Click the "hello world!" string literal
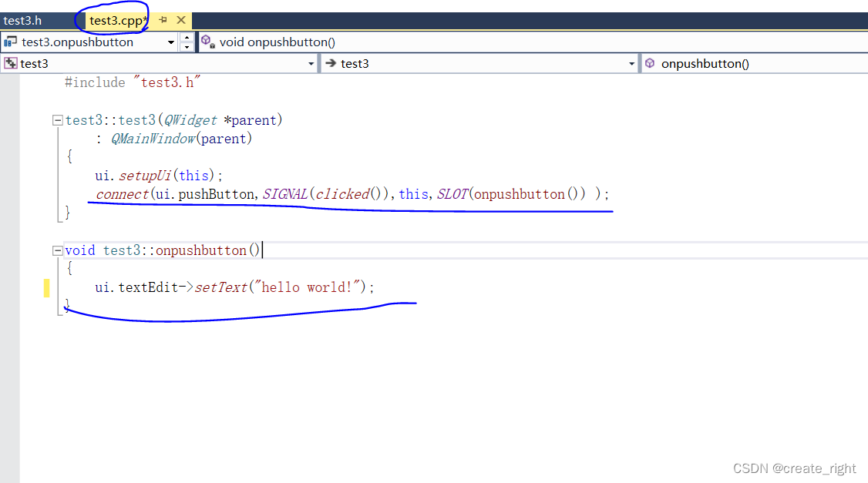Image resolution: width=868 pixels, height=483 pixels. [x=308, y=287]
